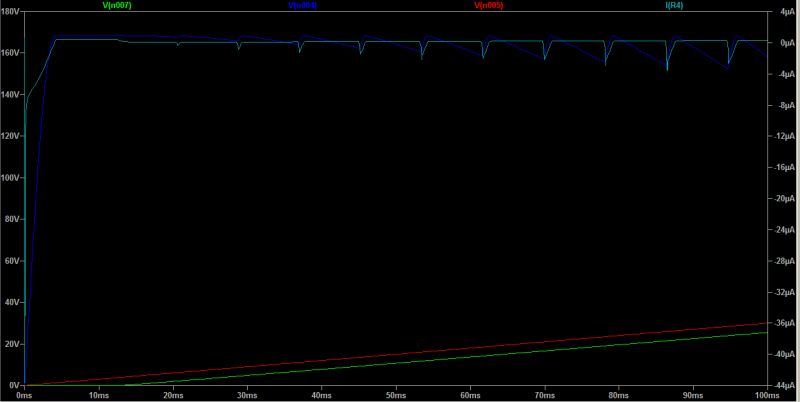This screenshot has height=402, width=800.
Task: Click the 80ms time axis label
Action: 618,395
